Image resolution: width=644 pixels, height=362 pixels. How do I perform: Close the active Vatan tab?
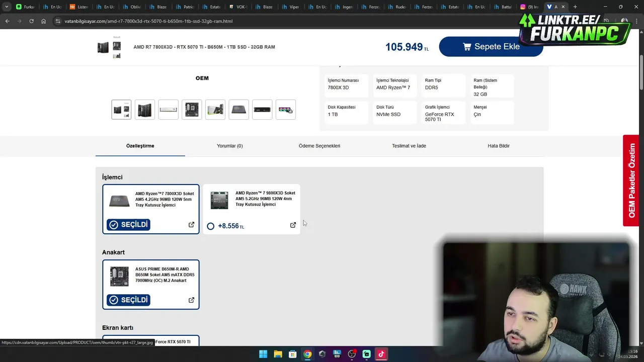563,7
